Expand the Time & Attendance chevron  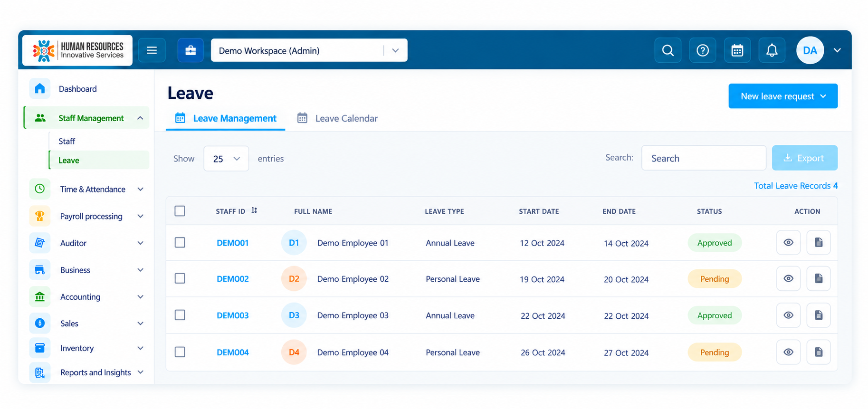click(x=141, y=189)
